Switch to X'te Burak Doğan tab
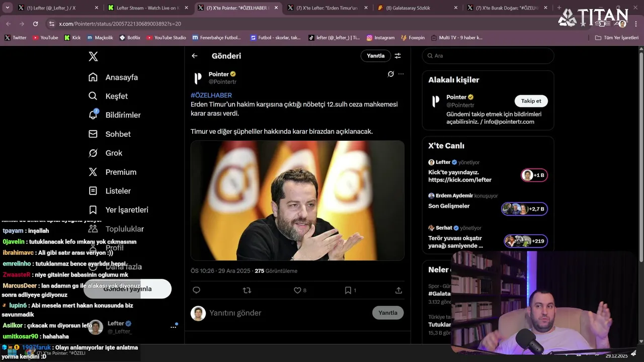 [x=507, y=8]
